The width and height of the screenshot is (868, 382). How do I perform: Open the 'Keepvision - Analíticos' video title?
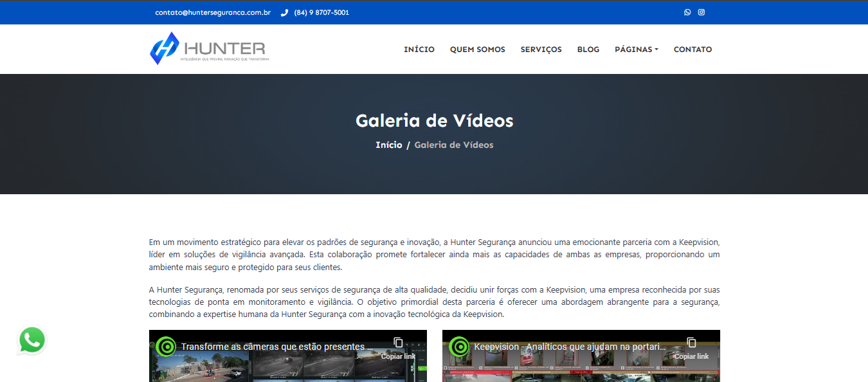tap(570, 347)
